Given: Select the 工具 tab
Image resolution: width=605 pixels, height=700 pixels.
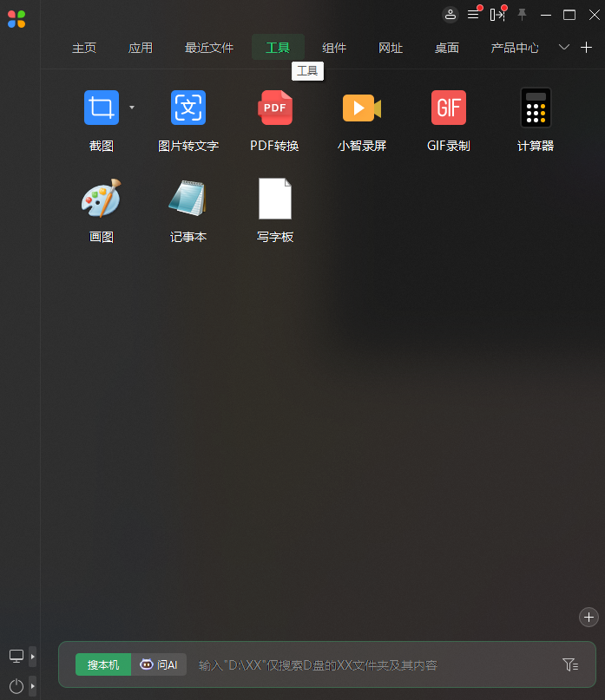Looking at the screenshot, I should pos(278,48).
